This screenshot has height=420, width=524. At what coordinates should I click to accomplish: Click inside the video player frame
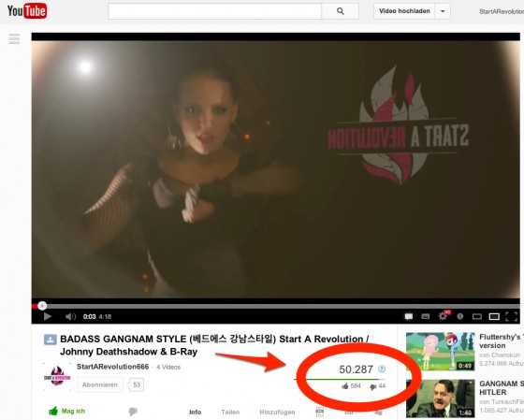click(276, 169)
